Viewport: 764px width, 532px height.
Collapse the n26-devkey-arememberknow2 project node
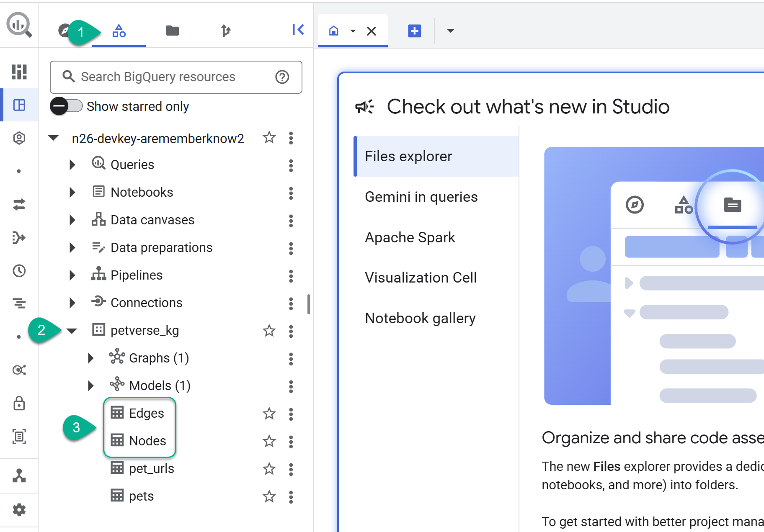(54, 138)
